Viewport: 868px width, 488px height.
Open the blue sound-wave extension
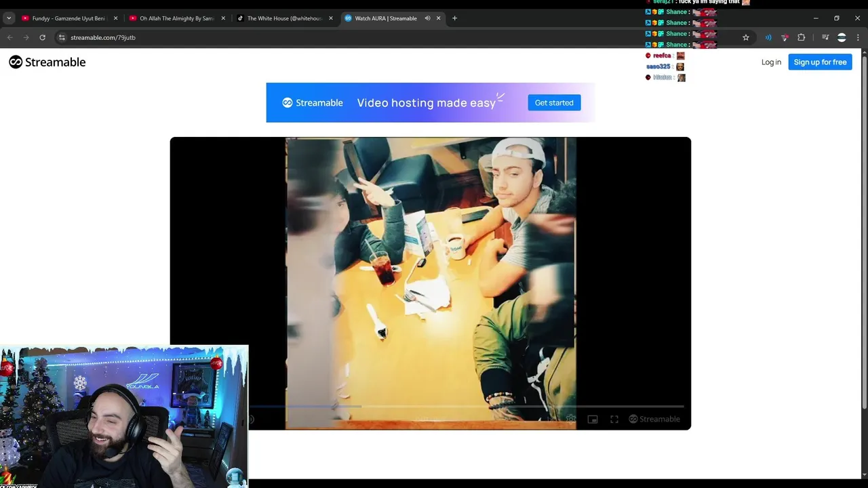pyautogui.click(x=768, y=37)
